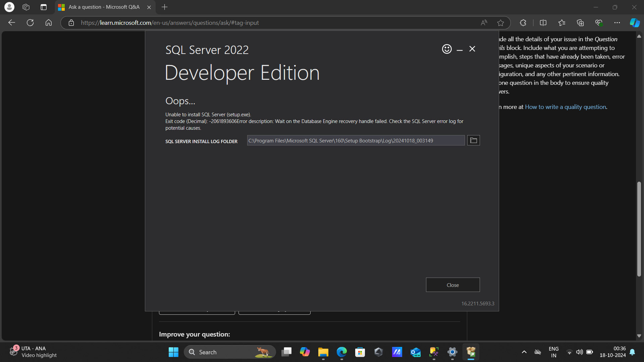Dismiss installer with the X icon
644x362 pixels.
472,49
